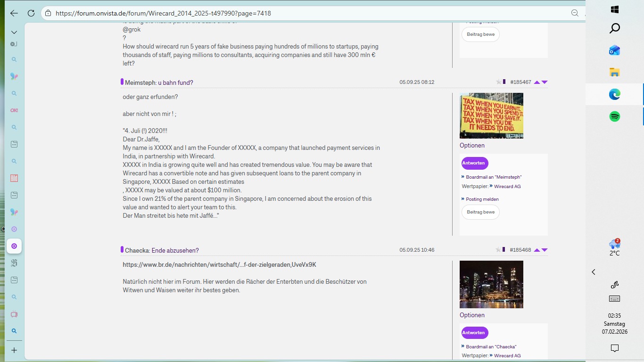Switch to the Bild vertical tab

pyautogui.click(x=14, y=178)
